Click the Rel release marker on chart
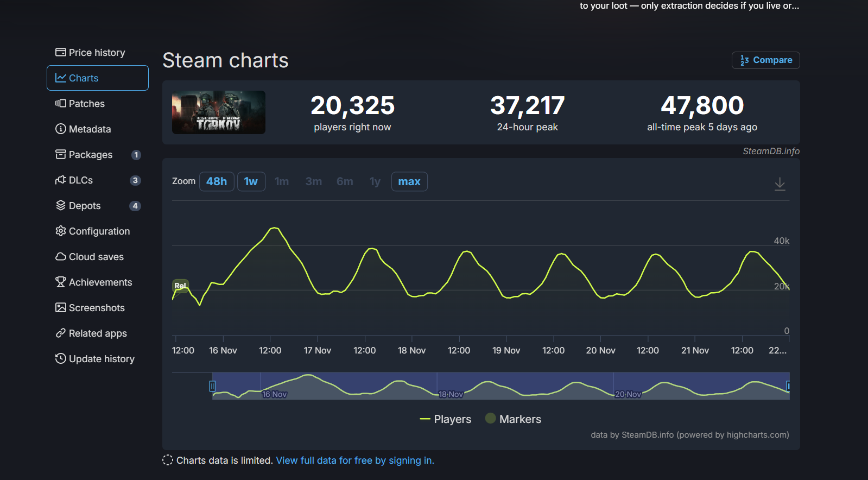 pos(180,286)
